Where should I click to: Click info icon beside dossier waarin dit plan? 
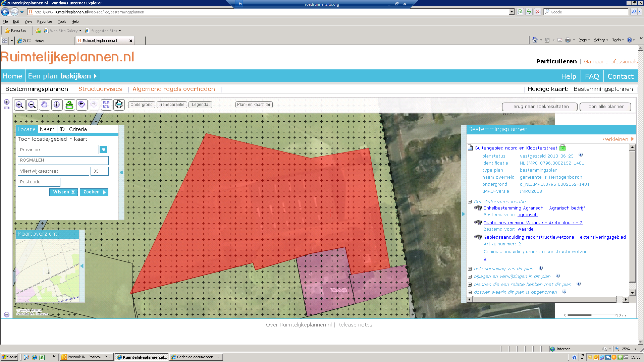point(564,292)
